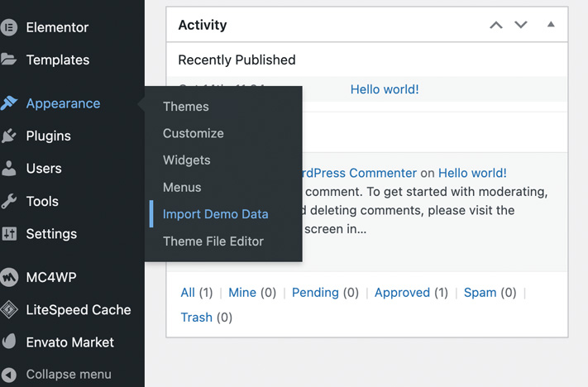
Task: Open Theme File Editor submenu item
Action: pyautogui.click(x=213, y=241)
